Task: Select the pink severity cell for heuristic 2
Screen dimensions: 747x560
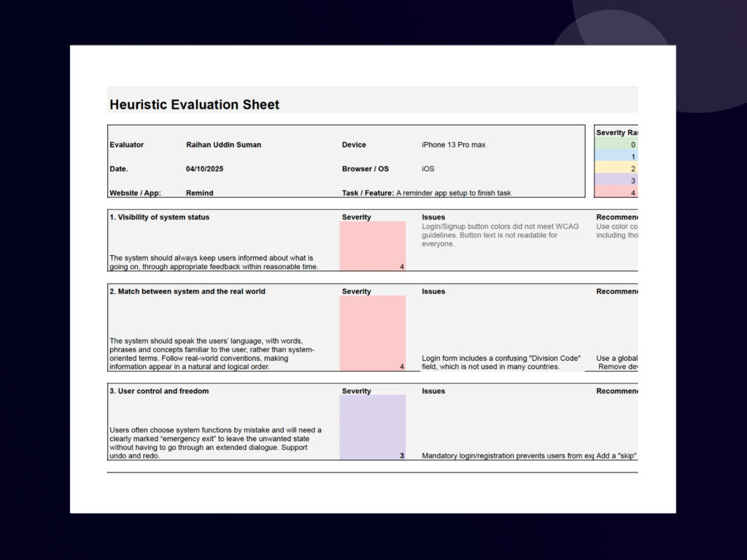Action: [373, 333]
